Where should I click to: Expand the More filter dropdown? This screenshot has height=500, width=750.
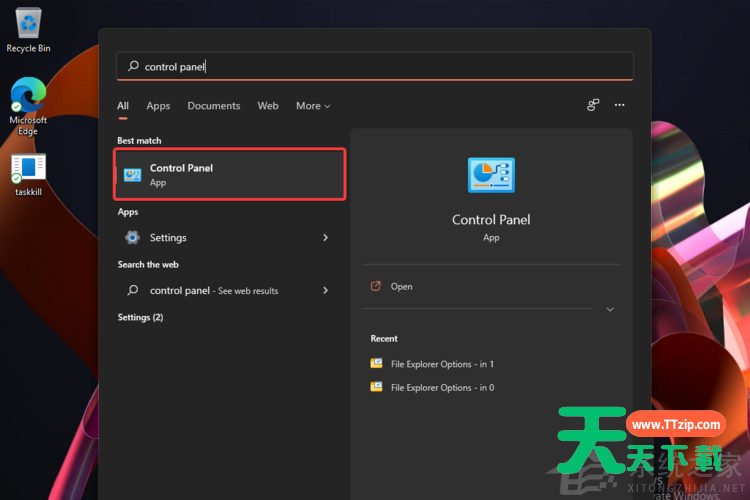pyautogui.click(x=312, y=106)
